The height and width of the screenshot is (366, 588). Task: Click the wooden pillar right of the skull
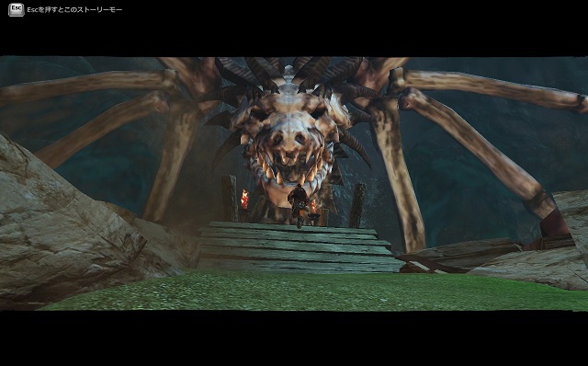(x=357, y=205)
